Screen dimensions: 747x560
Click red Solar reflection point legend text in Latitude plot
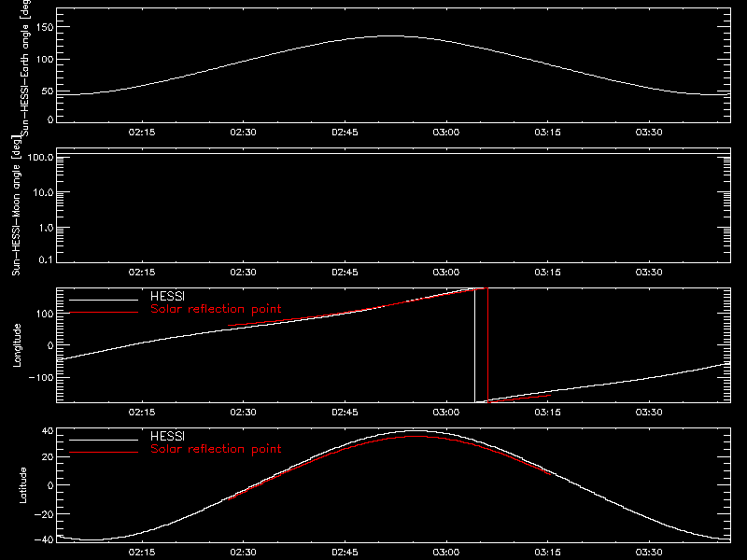[x=216, y=449]
